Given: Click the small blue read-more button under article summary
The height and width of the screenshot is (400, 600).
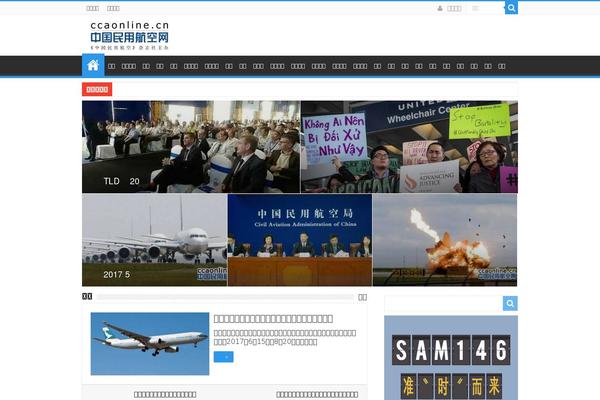Looking at the screenshot, I should point(223,357).
